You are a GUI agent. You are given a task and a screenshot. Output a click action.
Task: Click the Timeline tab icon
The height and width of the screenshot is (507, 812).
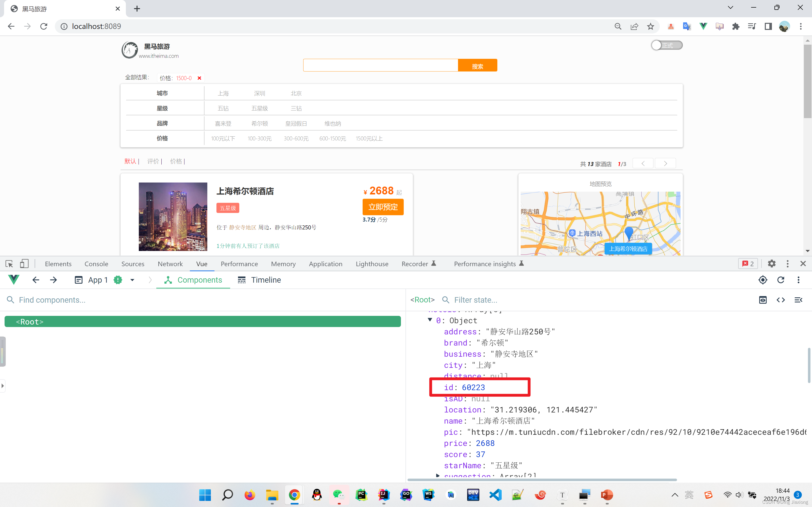point(241,280)
